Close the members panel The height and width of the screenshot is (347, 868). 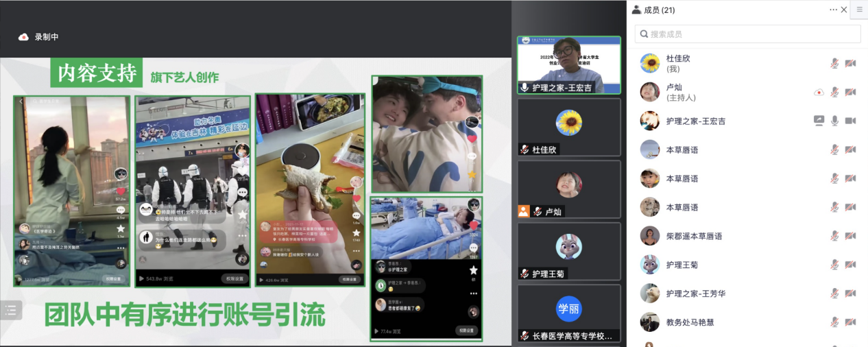tap(844, 10)
